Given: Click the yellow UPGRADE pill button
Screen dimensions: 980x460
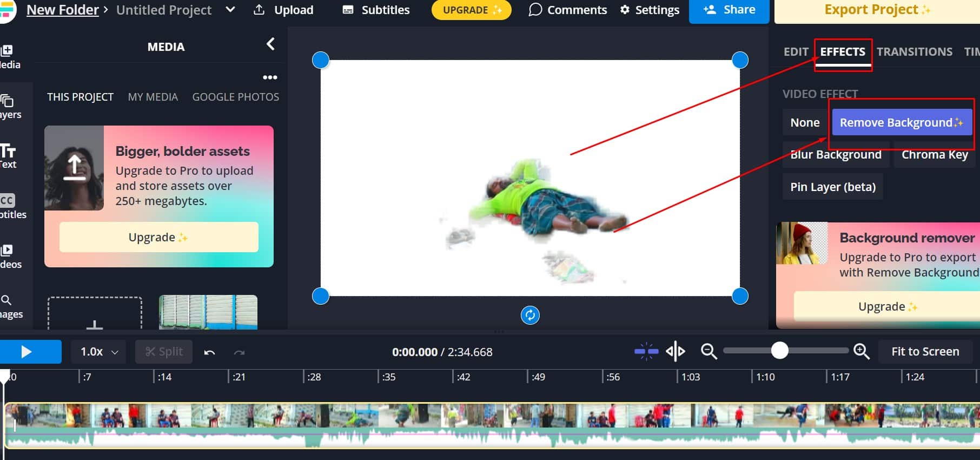Looking at the screenshot, I should [472, 10].
